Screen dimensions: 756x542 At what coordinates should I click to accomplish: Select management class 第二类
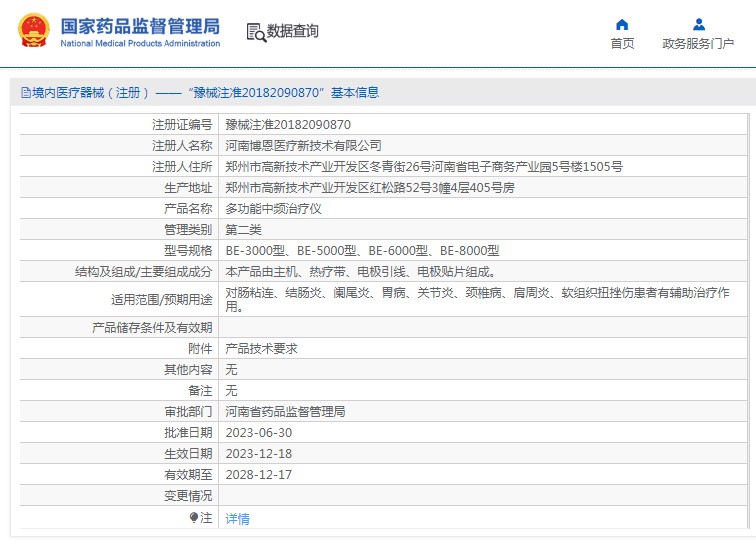243,230
